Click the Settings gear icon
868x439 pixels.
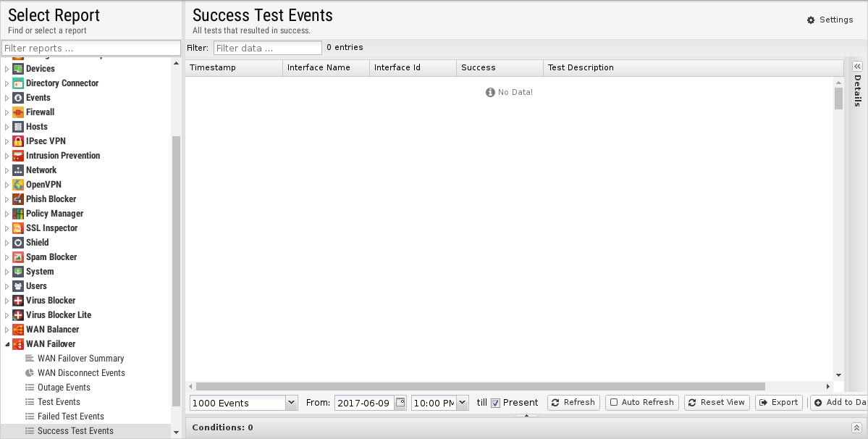coord(811,20)
